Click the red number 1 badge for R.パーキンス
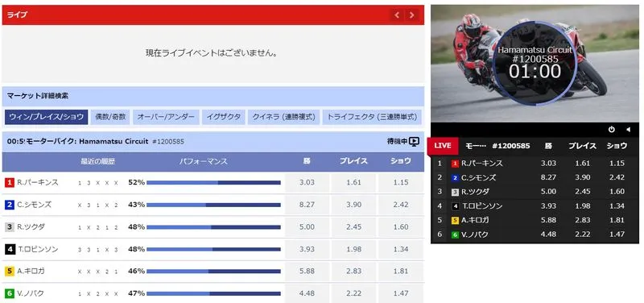This screenshot has height=303, width=644. coord(10,183)
